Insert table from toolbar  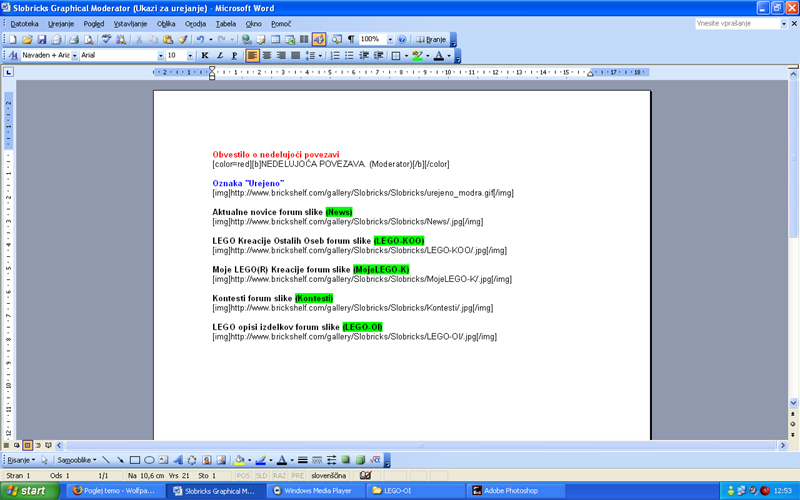(276, 39)
